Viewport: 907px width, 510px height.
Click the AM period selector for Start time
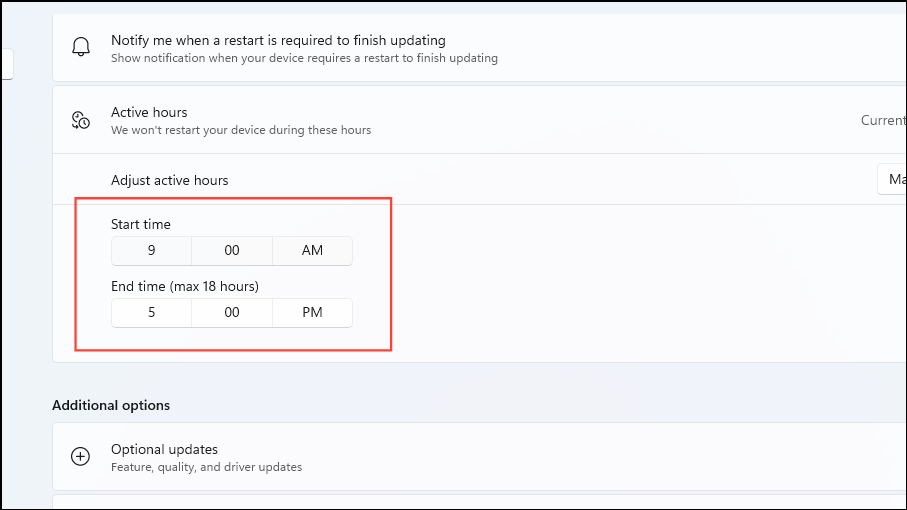[x=312, y=250]
